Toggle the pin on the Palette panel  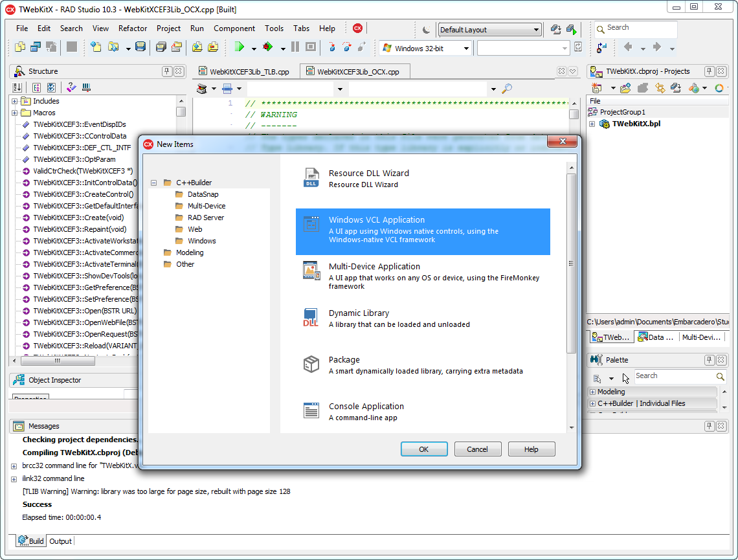tap(710, 360)
